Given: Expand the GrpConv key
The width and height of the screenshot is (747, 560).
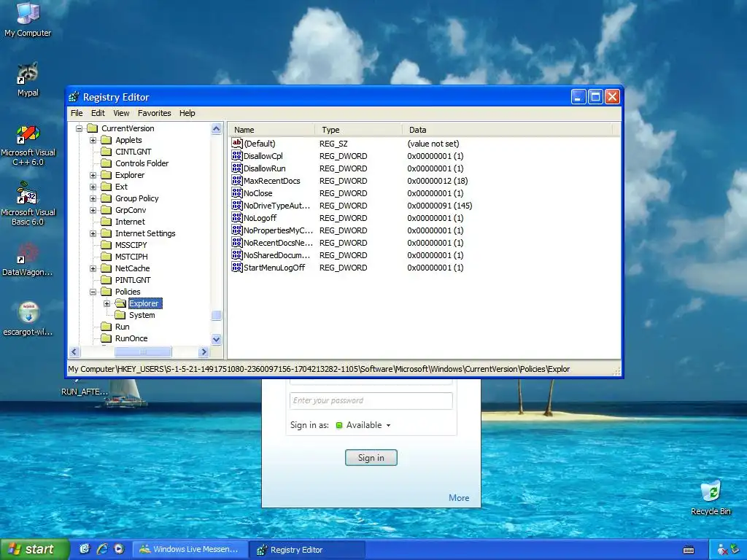Looking at the screenshot, I should pos(93,210).
